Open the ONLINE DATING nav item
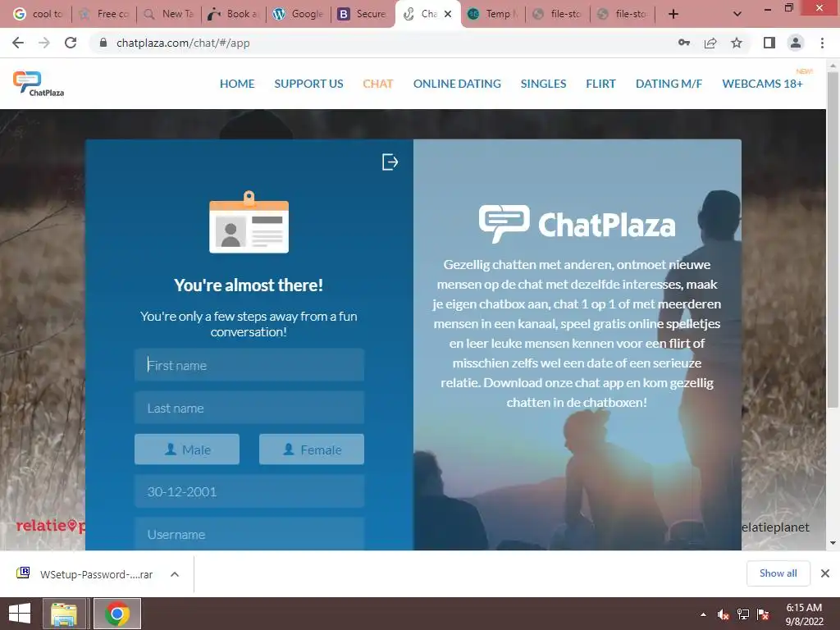Screen dimensions: 840x630 457,84
